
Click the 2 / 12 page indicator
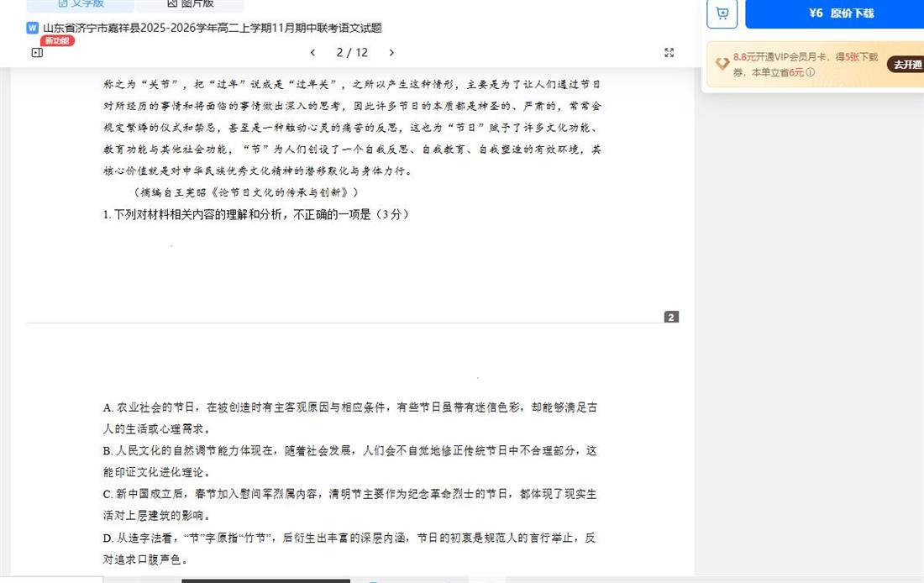(352, 53)
